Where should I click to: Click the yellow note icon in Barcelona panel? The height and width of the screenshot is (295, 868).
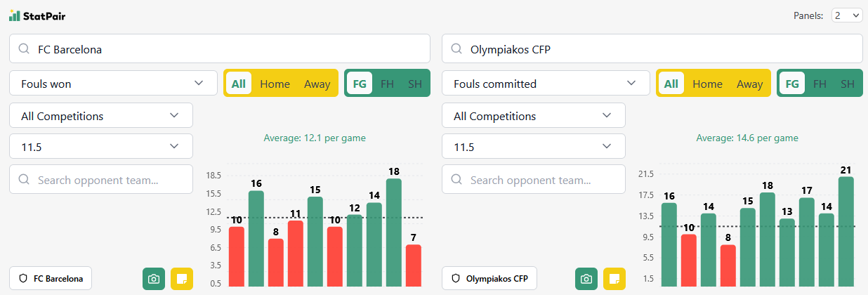[182, 279]
